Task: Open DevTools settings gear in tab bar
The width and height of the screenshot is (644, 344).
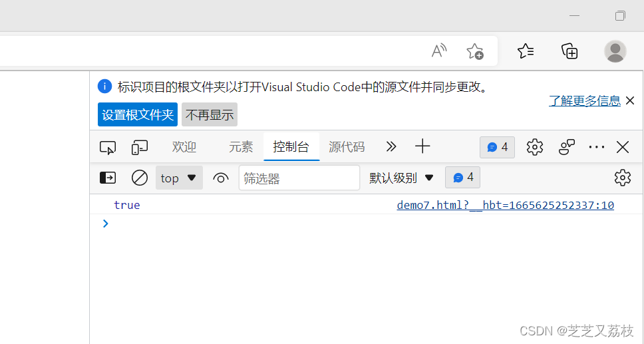Action: [x=534, y=147]
